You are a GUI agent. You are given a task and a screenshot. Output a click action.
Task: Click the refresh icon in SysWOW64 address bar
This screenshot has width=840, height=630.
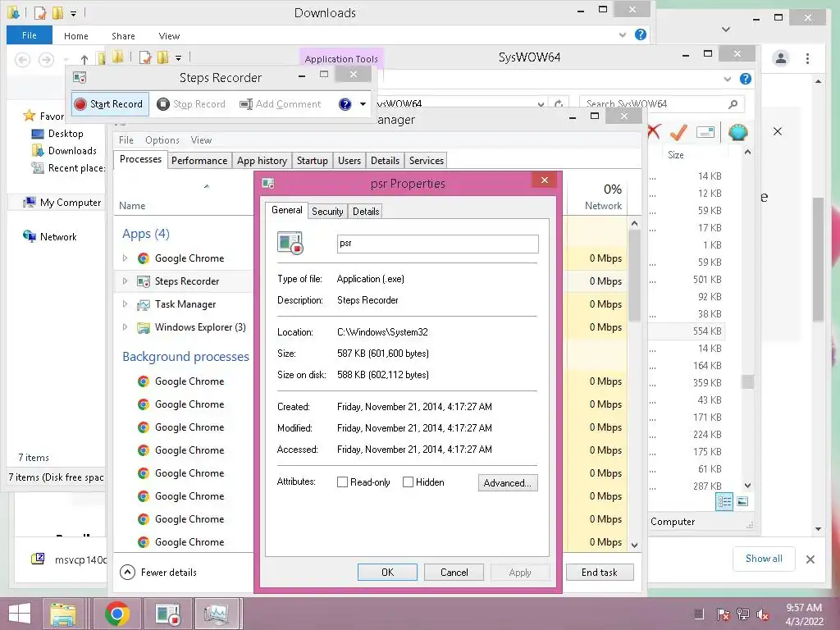tap(559, 103)
